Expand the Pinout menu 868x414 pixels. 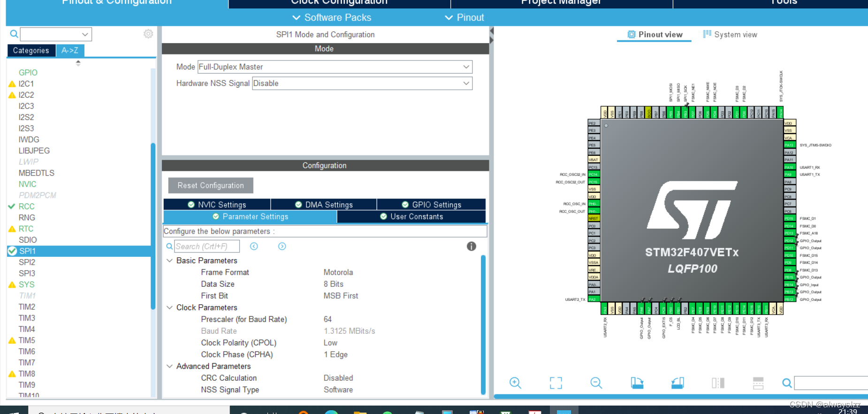pyautogui.click(x=464, y=17)
